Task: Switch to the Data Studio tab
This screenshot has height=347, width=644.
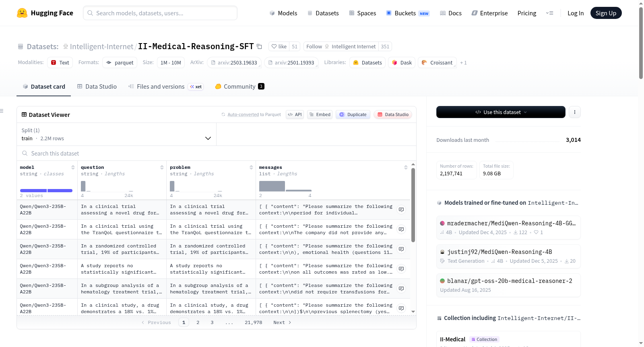Action: (97, 86)
